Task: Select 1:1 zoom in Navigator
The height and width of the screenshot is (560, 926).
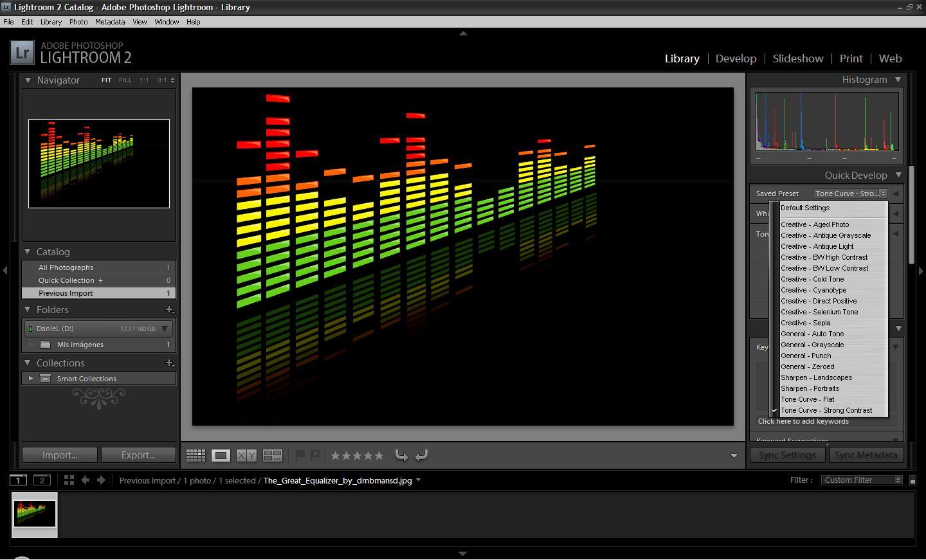Action: (x=144, y=80)
